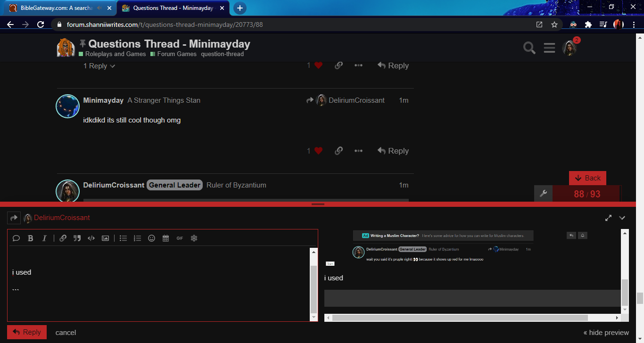This screenshot has height=343, width=644.
Task: Submit the post with red Reply button
Action: (27, 332)
